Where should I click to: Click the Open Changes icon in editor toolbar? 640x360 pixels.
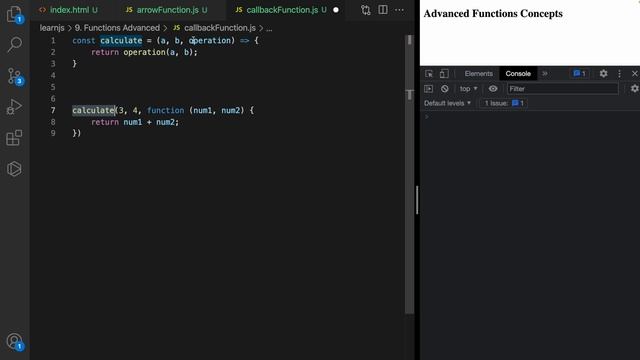[x=366, y=10]
